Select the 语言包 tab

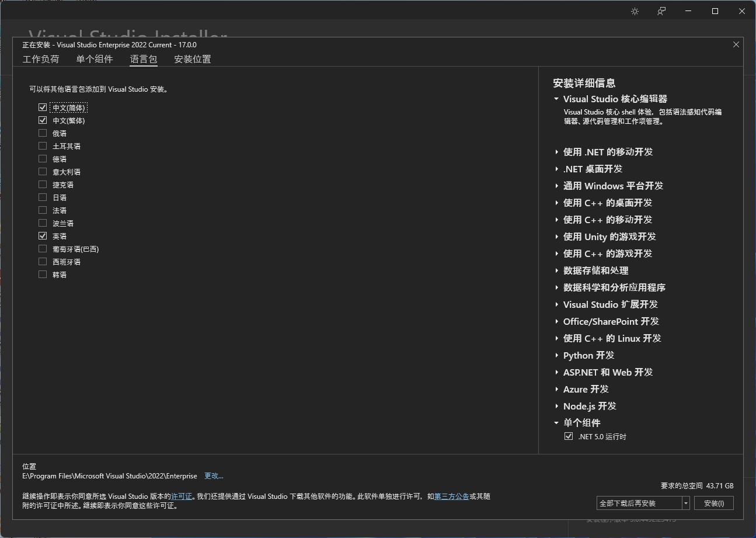pyautogui.click(x=144, y=59)
